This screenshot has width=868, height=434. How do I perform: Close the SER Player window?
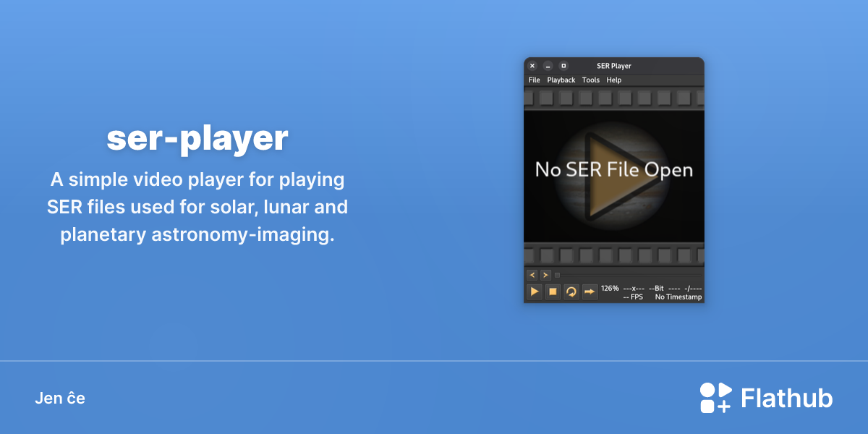pyautogui.click(x=532, y=66)
